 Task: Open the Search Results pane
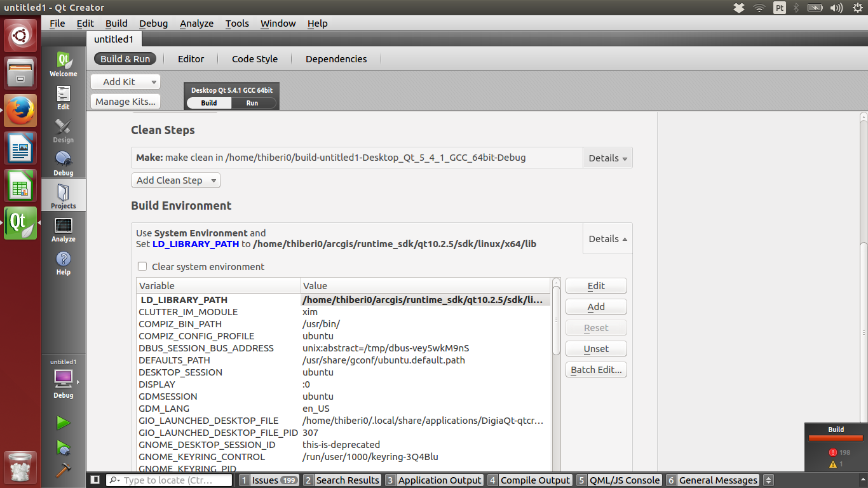click(342, 480)
